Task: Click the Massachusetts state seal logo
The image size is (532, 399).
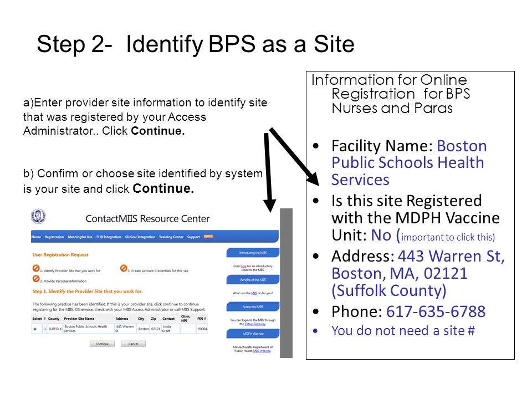Action: click(38, 216)
